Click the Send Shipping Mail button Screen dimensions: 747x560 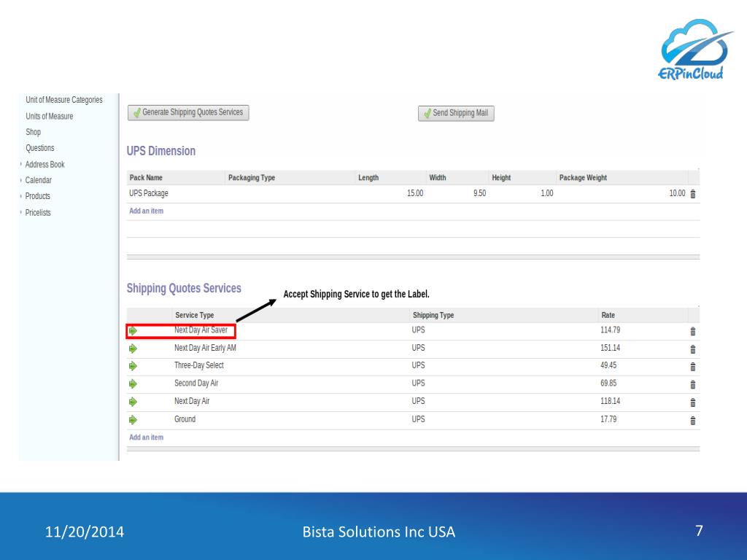456,113
